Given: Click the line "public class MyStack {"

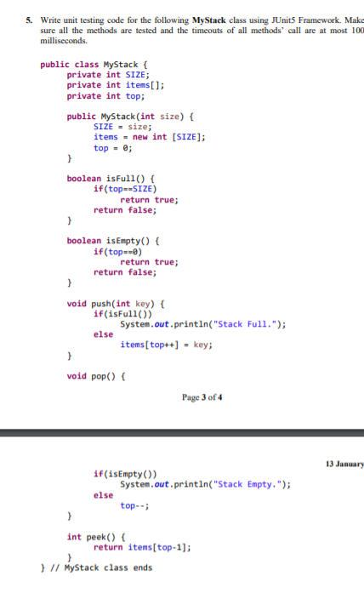Looking at the screenshot, I should tap(94, 65).
